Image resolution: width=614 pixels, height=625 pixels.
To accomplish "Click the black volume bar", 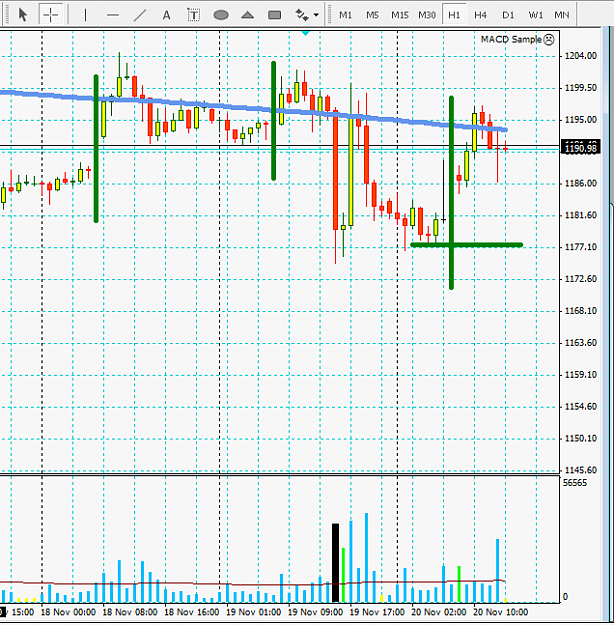I will (x=335, y=563).
